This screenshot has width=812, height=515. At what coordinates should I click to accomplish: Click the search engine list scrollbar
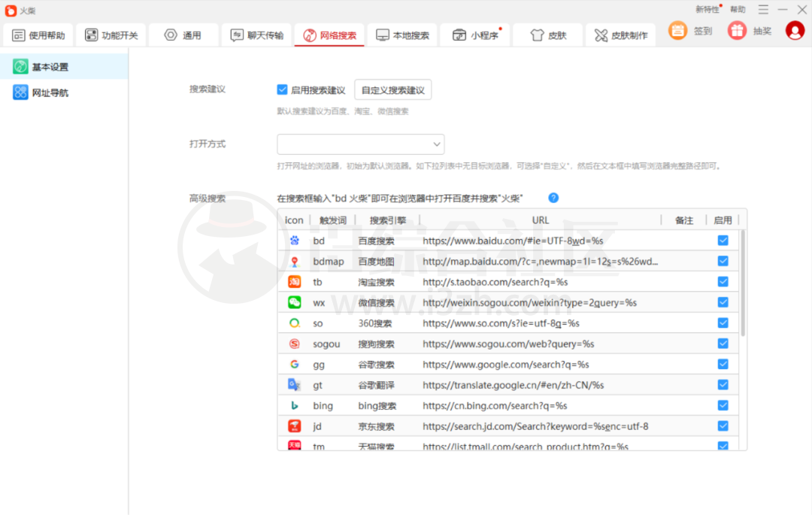[743, 283]
